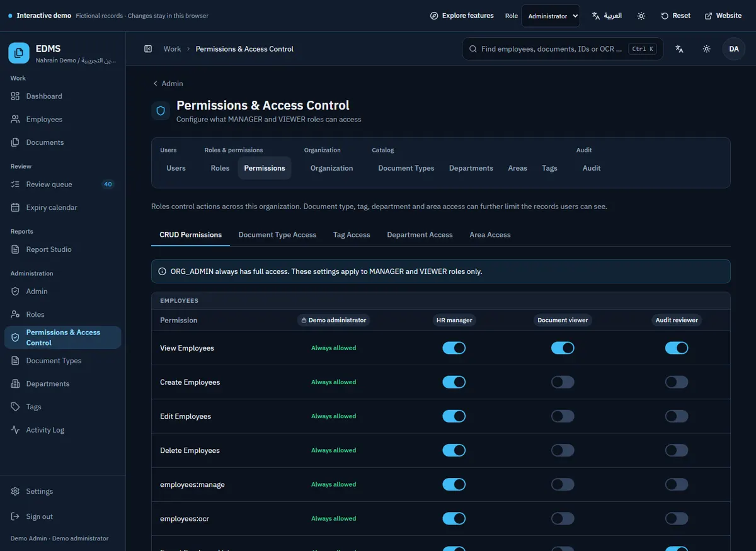Screen dimensions: 756x551
Task: Click the lock icon on Demo administrator badge
Action: (x=304, y=320)
